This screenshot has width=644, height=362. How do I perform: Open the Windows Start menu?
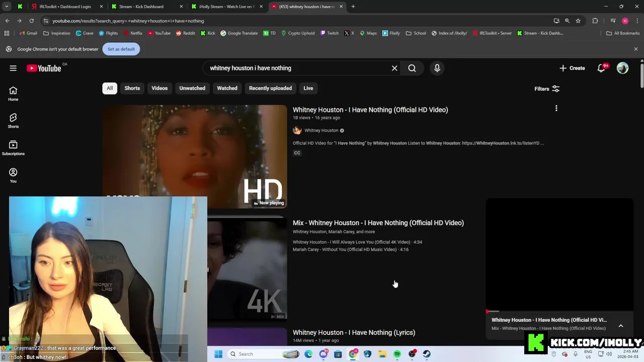click(x=218, y=354)
